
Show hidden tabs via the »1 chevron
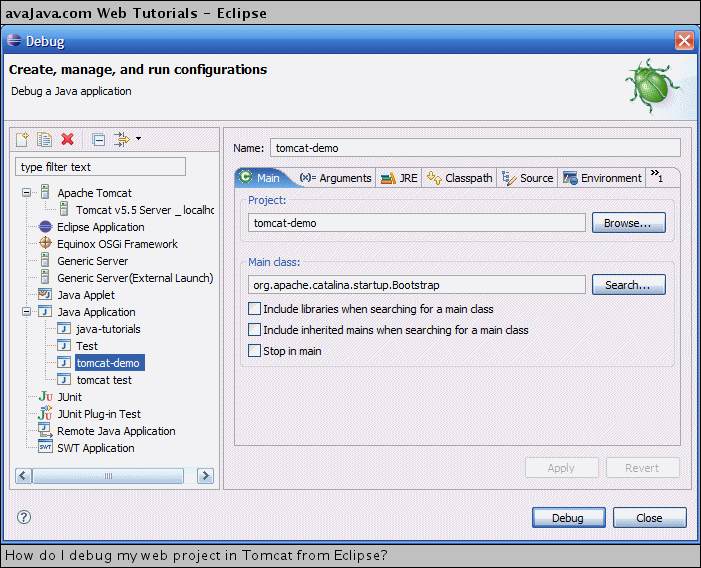pos(657,175)
